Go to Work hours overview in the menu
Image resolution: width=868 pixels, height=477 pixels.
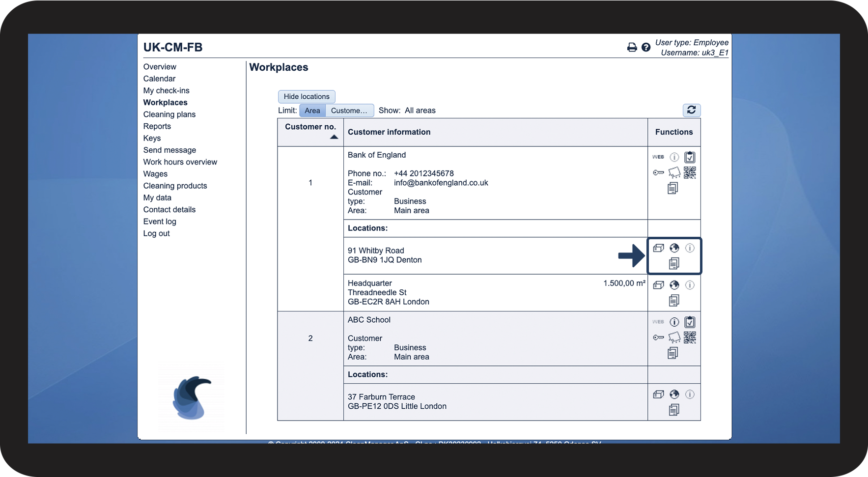click(x=180, y=162)
